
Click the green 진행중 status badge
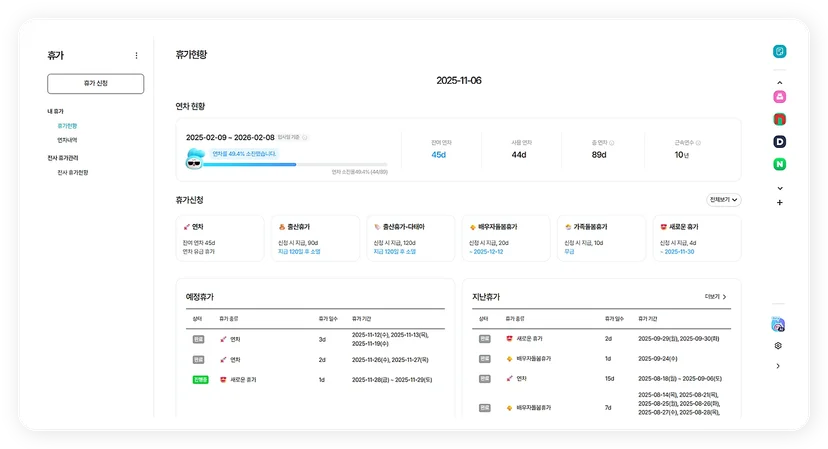pos(200,379)
